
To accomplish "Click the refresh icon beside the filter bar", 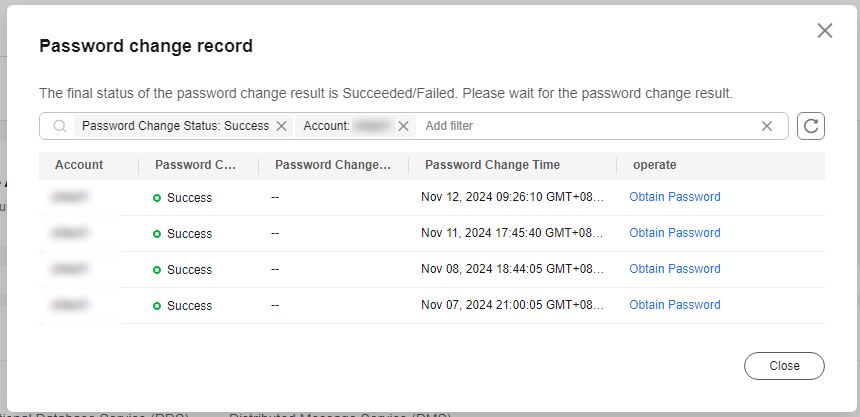I will [811, 126].
